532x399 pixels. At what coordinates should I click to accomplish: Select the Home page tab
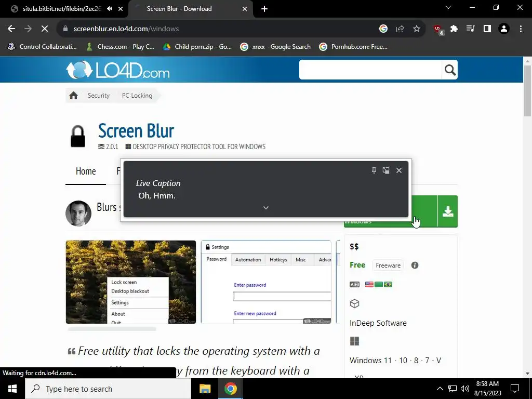[x=86, y=171]
